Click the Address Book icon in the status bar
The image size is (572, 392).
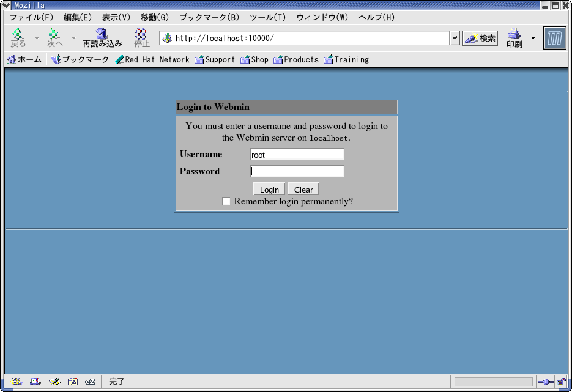(73, 382)
